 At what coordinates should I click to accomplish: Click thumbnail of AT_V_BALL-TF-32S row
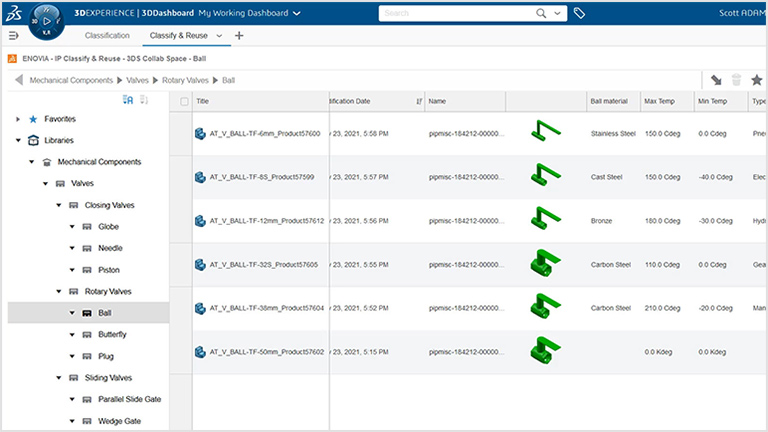click(x=544, y=264)
